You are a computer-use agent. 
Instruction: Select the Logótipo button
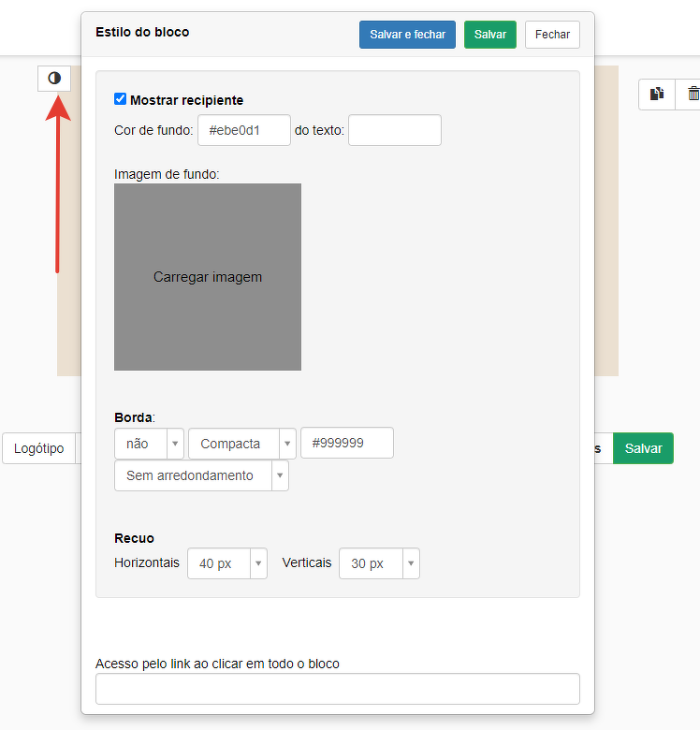coord(38,448)
